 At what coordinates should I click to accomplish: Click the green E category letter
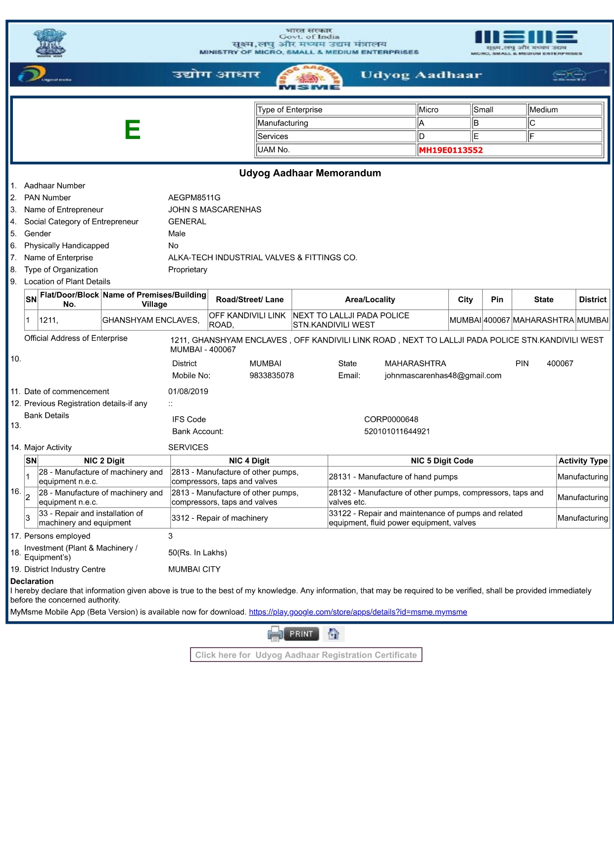click(x=132, y=130)
